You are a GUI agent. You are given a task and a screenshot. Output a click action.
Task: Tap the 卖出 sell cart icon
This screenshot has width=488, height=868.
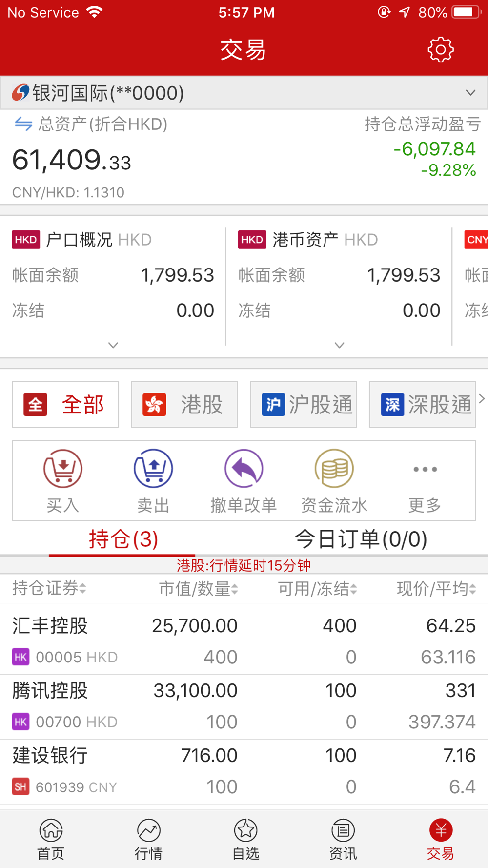click(153, 469)
